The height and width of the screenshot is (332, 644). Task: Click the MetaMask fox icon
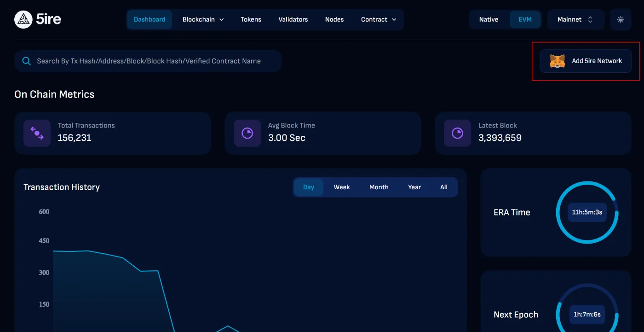coord(558,61)
